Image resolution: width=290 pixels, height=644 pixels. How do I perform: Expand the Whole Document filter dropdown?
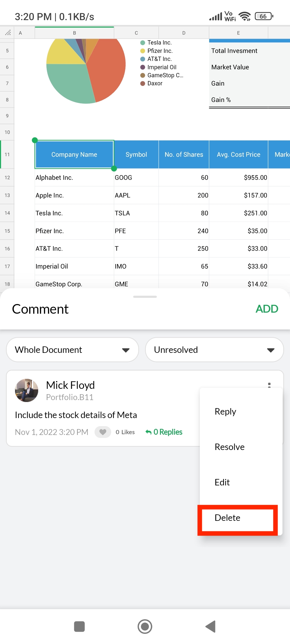coord(73,350)
